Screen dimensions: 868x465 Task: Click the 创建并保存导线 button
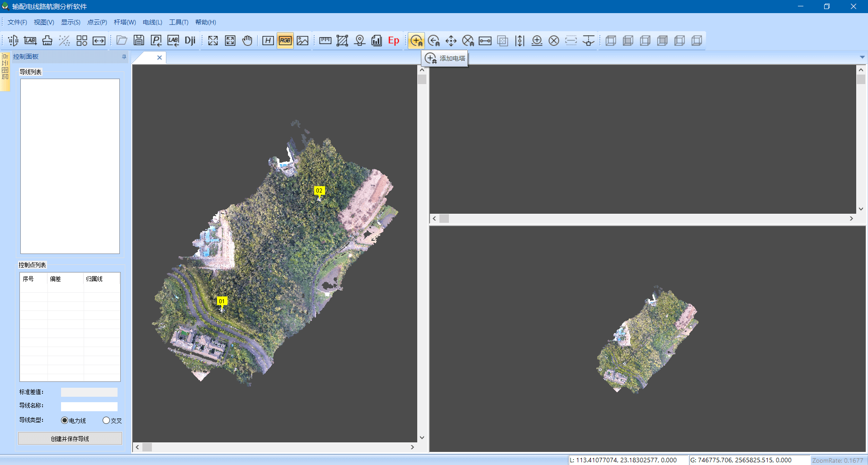pos(70,438)
